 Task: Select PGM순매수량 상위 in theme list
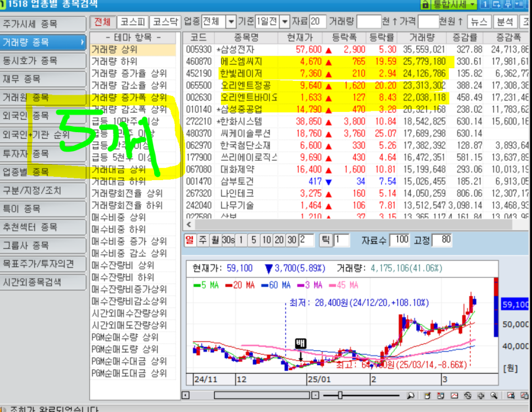click(x=133, y=337)
